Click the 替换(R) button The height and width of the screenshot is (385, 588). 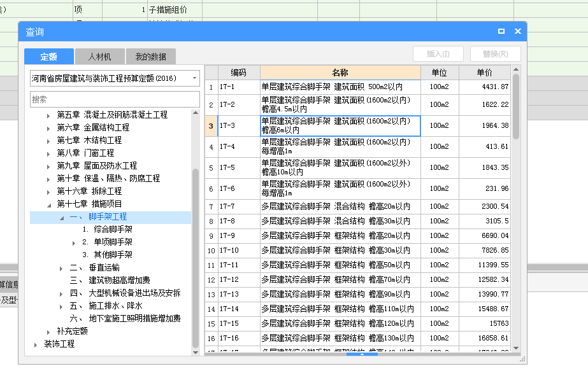pos(496,54)
